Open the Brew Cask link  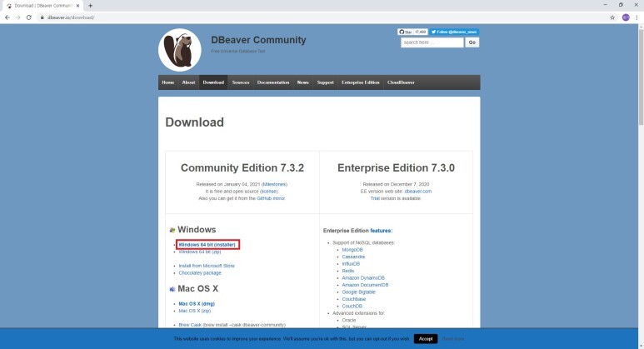190,325
